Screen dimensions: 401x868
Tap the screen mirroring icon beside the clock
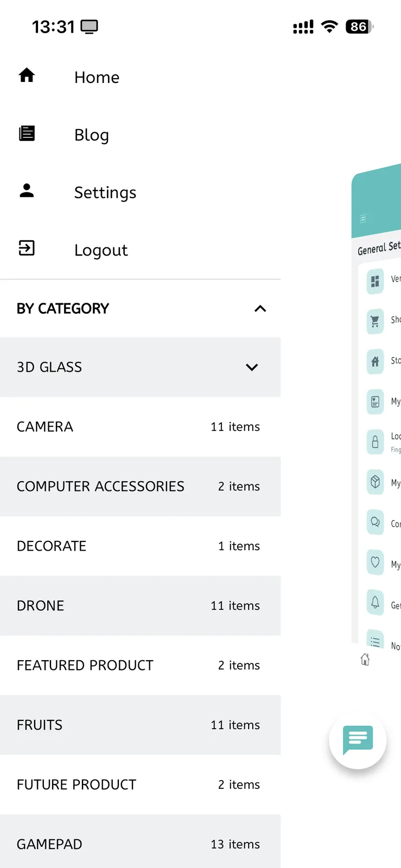(x=90, y=27)
